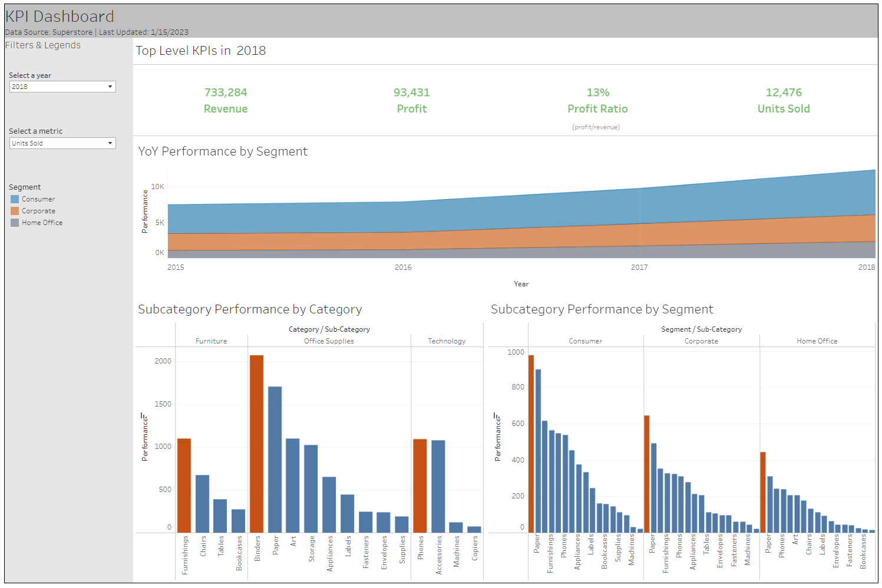The image size is (882, 588).
Task: Open the Select a year dropdown
Action: click(62, 87)
